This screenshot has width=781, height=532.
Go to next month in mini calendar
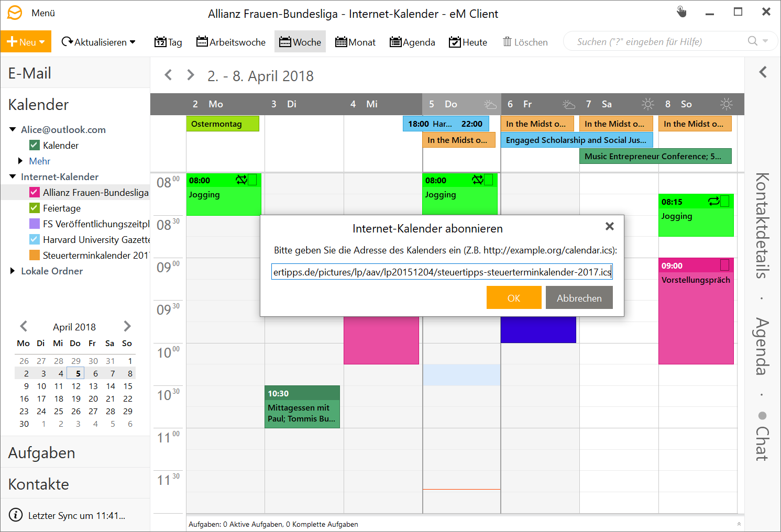[127, 326]
